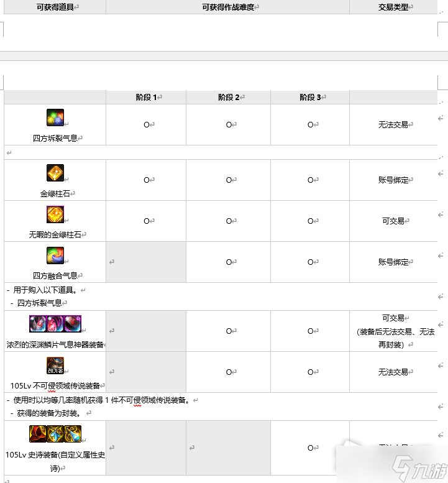Click 阶段 2 O mark for 不可侵领域传说装备
The height and width of the screenshot is (483, 448).
pos(229,372)
